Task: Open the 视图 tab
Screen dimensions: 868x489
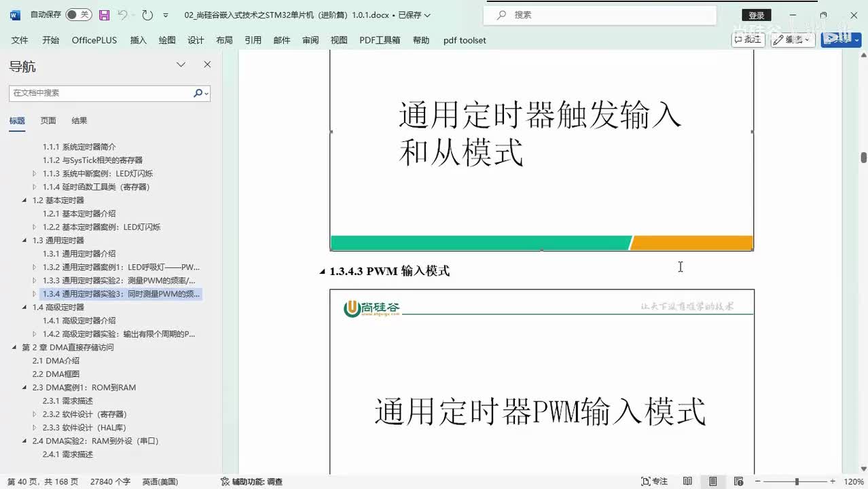Action: 339,40
